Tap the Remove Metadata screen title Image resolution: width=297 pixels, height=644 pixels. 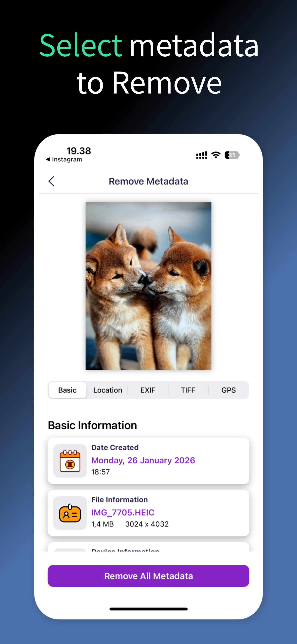[x=148, y=181]
